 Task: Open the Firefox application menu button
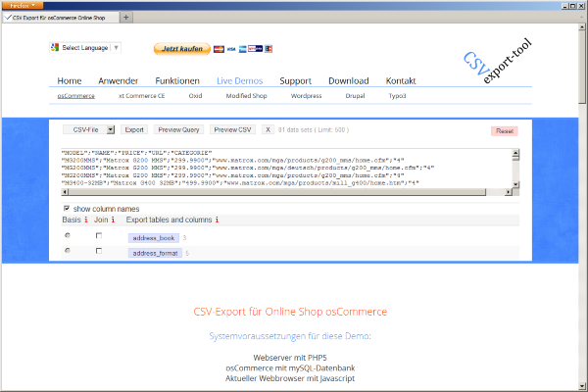click(x=23, y=5)
